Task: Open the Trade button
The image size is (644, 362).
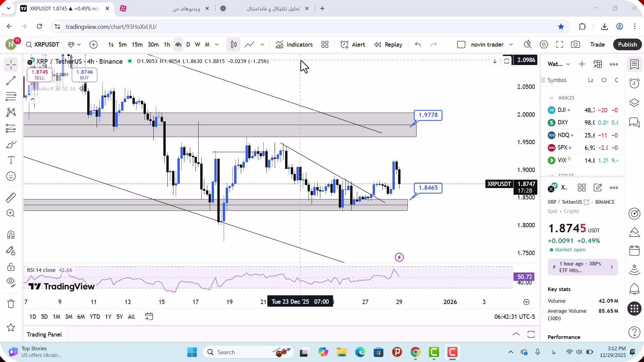Action: click(597, 45)
